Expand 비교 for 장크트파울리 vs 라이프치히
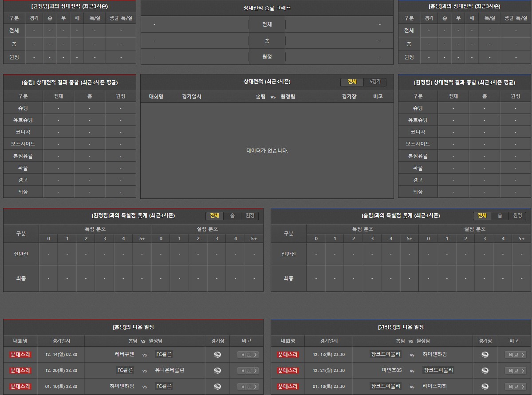 (x=515, y=387)
